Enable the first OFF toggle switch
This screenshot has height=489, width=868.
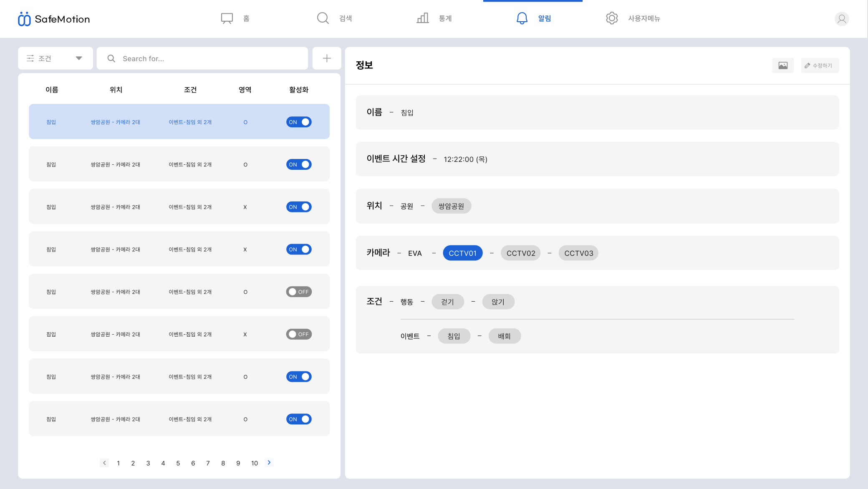pos(299,292)
